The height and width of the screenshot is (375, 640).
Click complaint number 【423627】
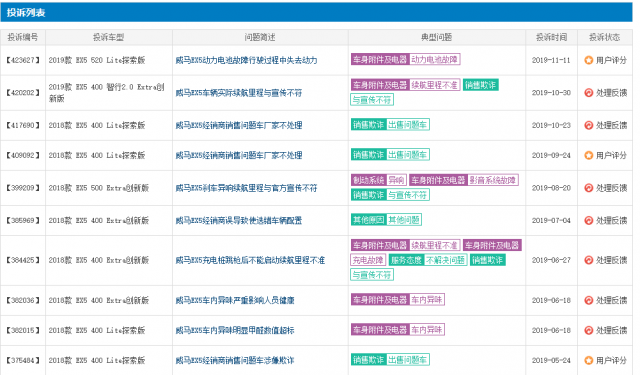[x=23, y=60]
